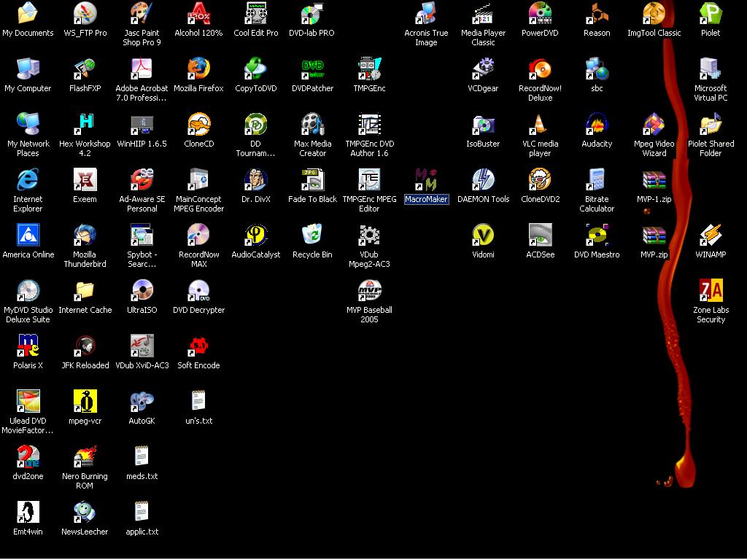
Task: Click the Max Media Creator icon
Action: 312,124
